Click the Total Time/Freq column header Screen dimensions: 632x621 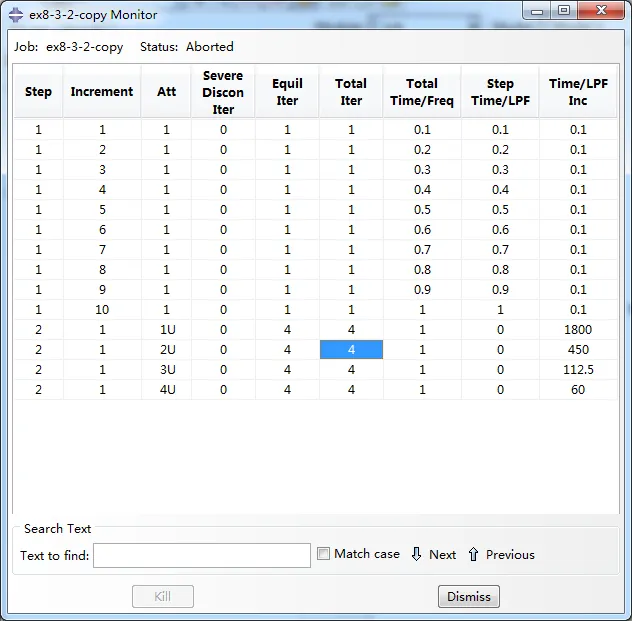click(x=422, y=92)
